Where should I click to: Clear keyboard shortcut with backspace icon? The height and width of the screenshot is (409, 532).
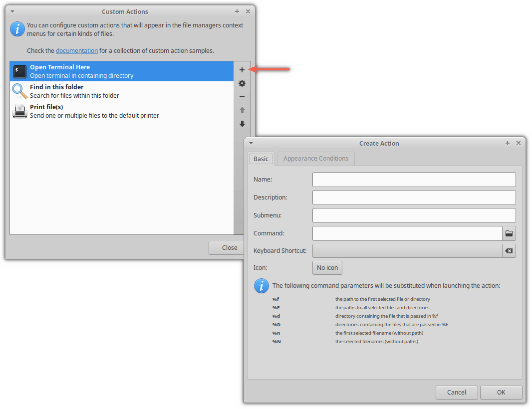(x=509, y=251)
